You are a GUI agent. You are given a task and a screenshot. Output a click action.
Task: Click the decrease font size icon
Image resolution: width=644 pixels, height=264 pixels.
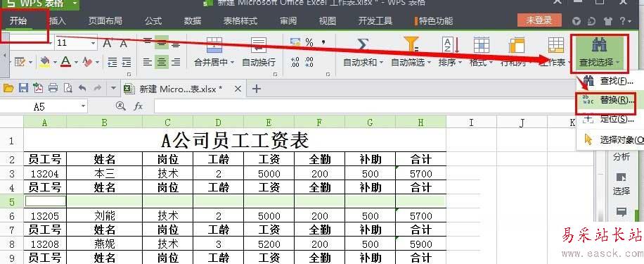pos(123,43)
